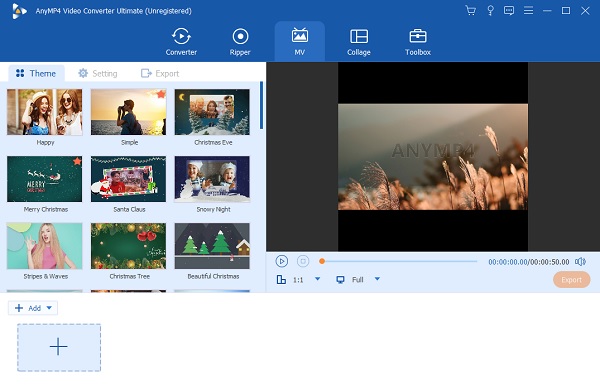Select the Christmas Eve theme

(x=212, y=112)
